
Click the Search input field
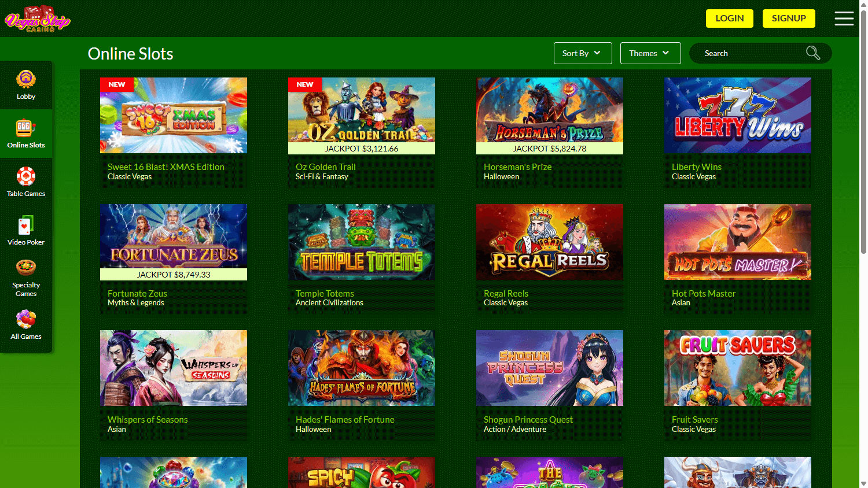click(746, 53)
